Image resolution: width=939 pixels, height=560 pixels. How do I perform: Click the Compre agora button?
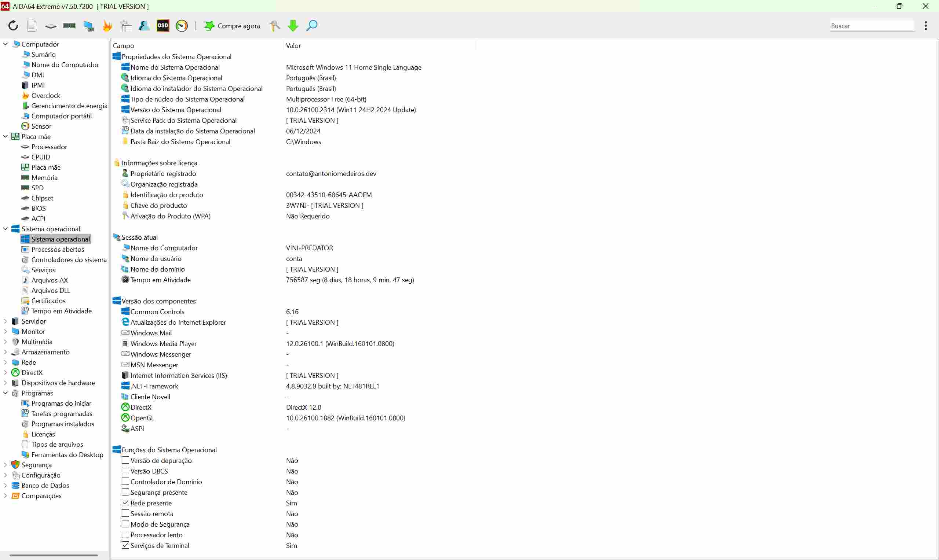(232, 26)
